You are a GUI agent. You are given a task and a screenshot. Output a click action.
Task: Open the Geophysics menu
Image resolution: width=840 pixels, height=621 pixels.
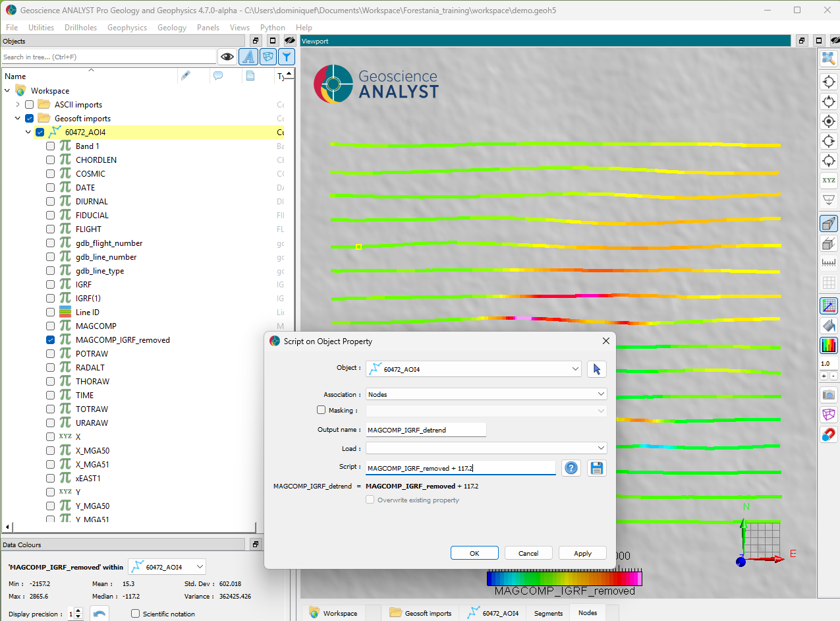click(x=127, y=28)
